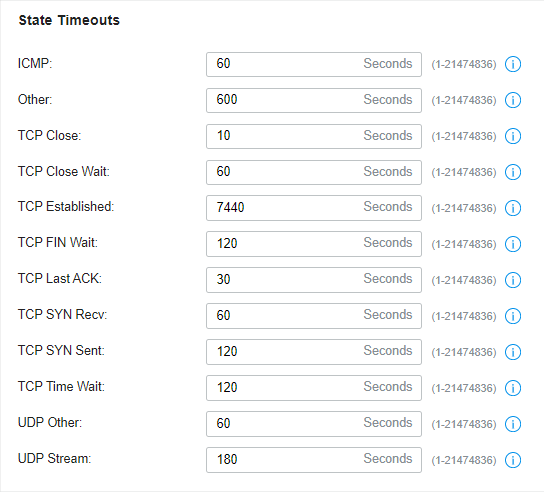The width and height of the screenshot is (544, 492).
Task: Click the TCP FIN Wait input field
Action: click(314, 244)
